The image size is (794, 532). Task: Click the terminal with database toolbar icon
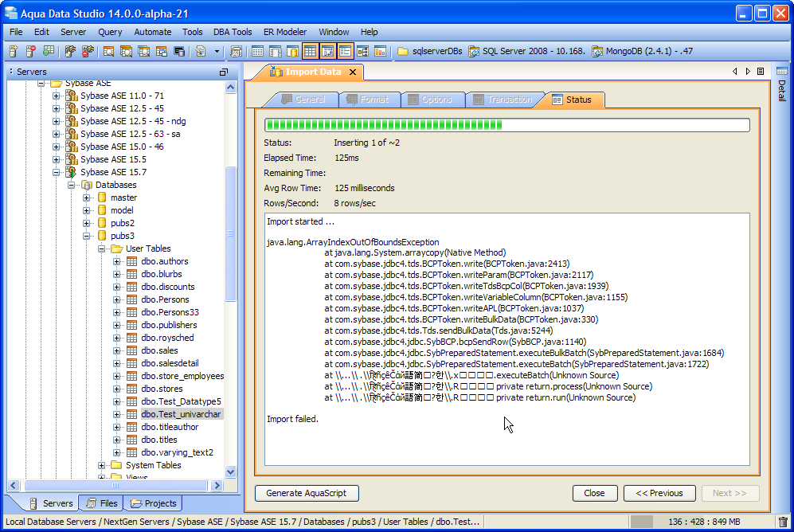pyautogui.click(x=178, y=51)
